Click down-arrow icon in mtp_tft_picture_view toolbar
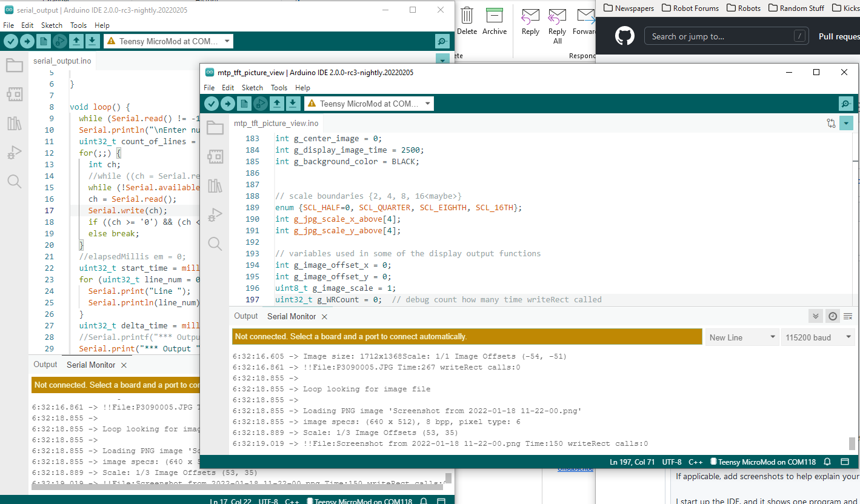Image resolution: width=860 pixels, height=504 pixels. point(293,104)
